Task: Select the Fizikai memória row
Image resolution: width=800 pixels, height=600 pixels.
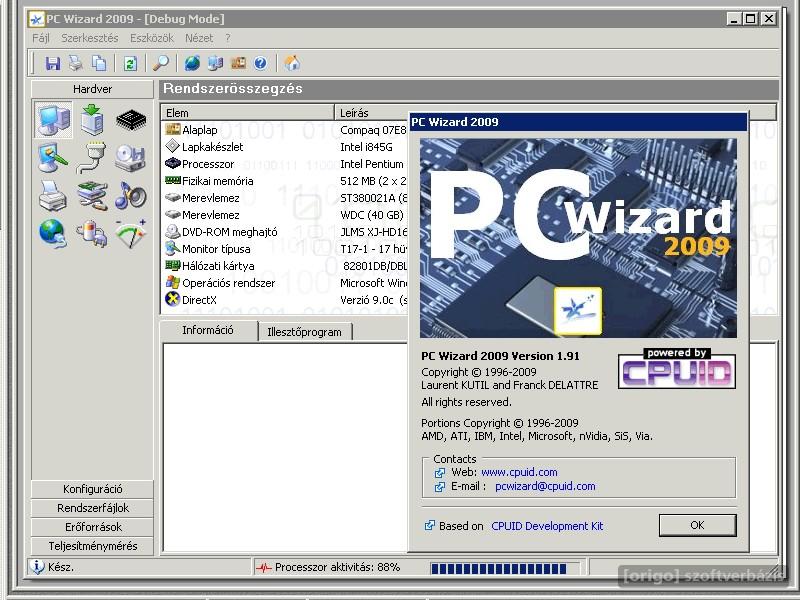Action: 285,181
